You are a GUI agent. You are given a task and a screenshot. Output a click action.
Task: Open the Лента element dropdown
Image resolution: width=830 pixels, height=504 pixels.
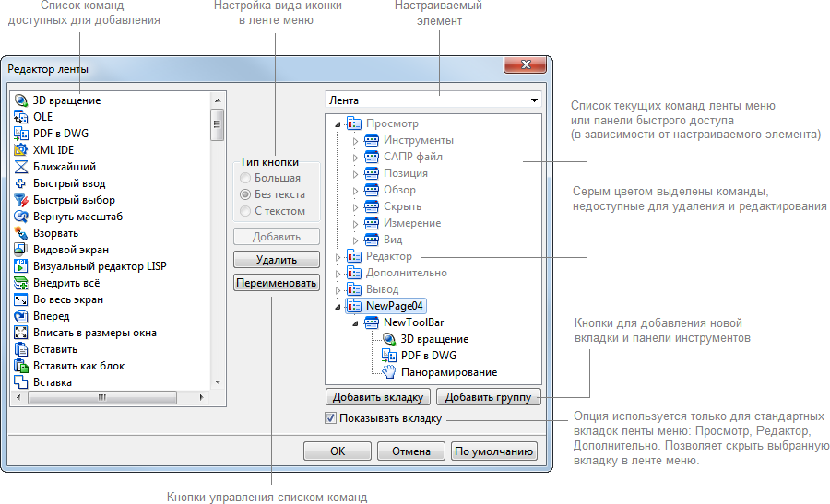534,100
